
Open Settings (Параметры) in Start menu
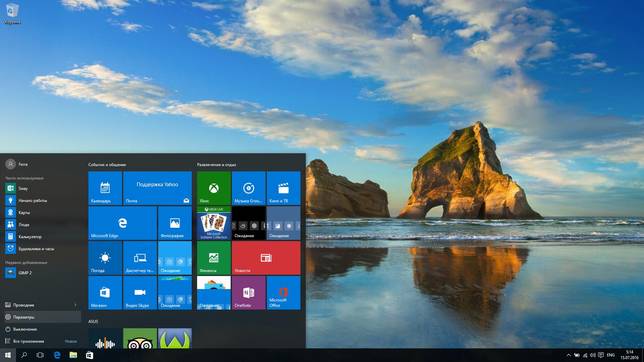click(x=24, y=317)
